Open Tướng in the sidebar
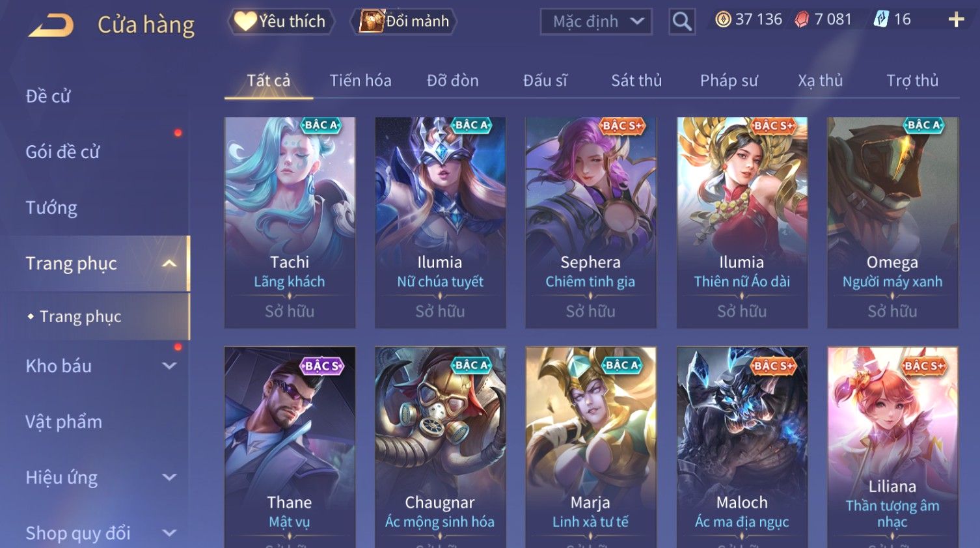 coord(51,208)
